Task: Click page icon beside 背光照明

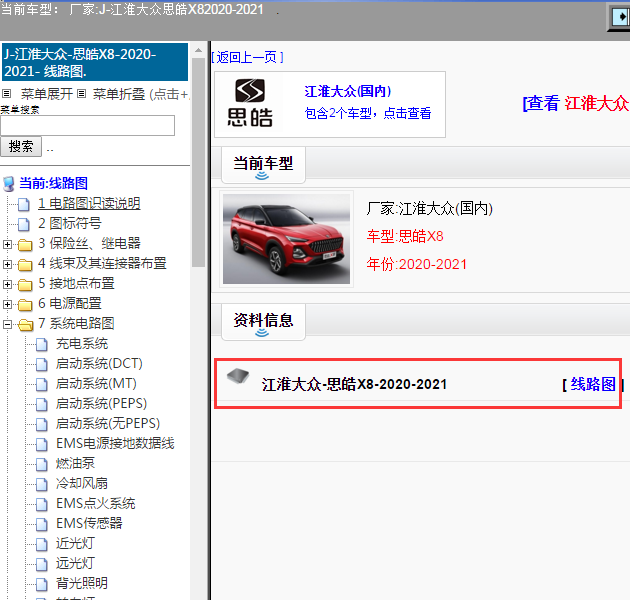Action: coord(41,584)
